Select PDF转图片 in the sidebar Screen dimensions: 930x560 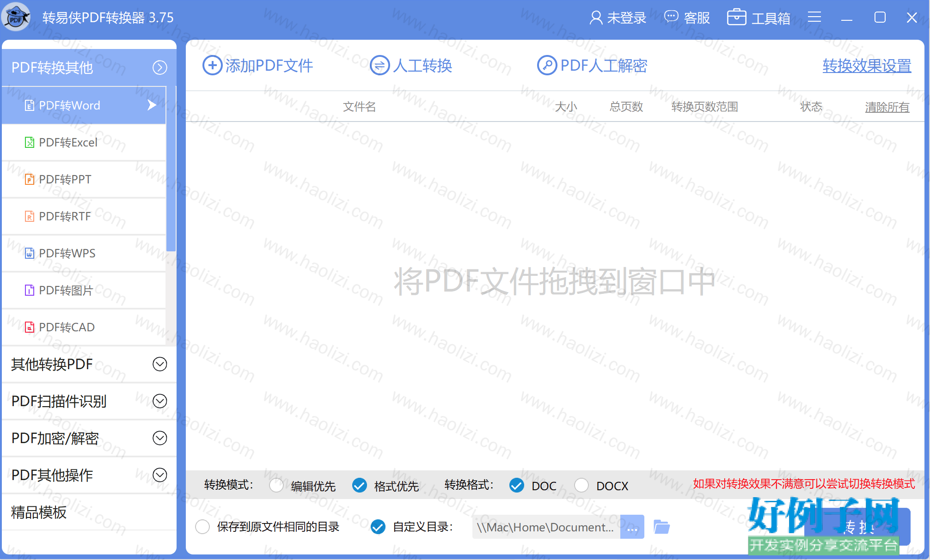pos(84,290)
